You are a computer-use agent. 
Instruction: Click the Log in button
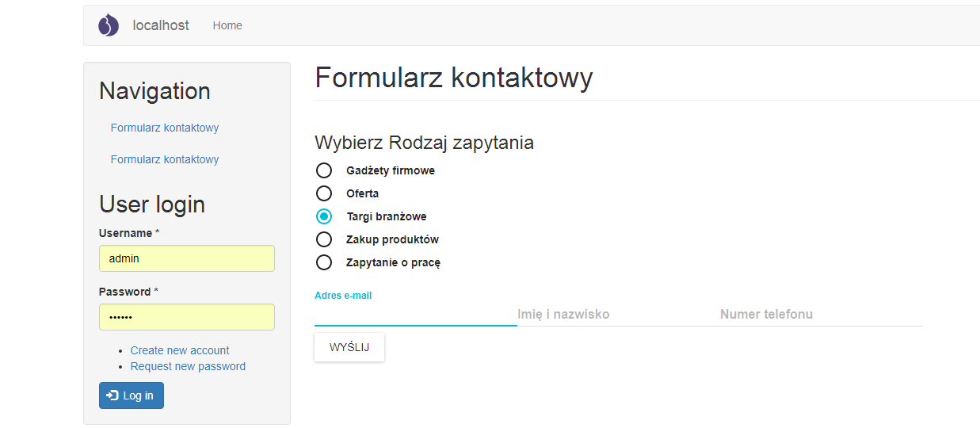(x=132, y=396)
